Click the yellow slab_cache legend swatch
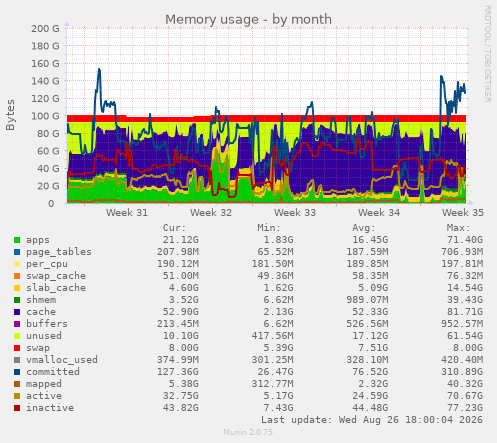This screenshot has width=497, height=443. pyautogui.click(x=17, y=288)
